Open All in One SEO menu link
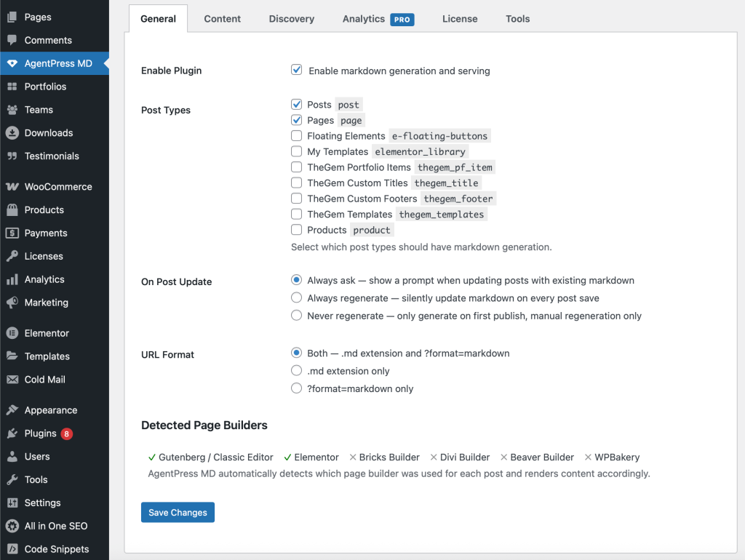Screen dimensions: 745x560 [56, 526]
